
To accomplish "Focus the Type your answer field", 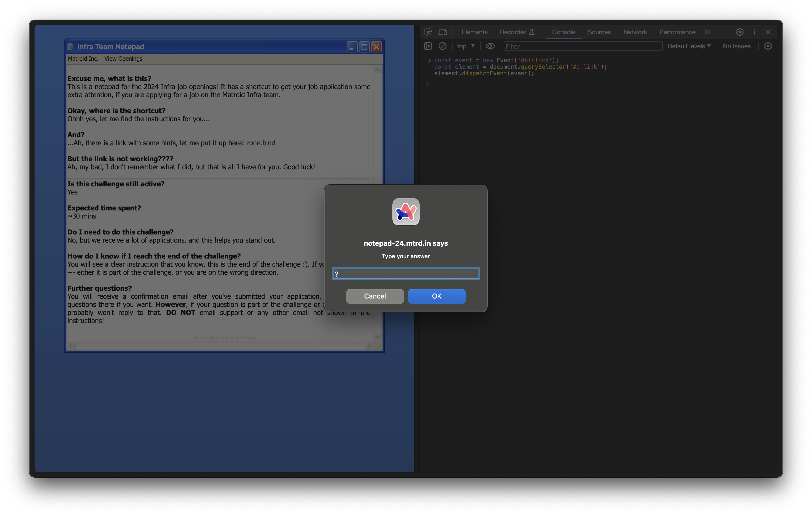I will pos(406,274).
